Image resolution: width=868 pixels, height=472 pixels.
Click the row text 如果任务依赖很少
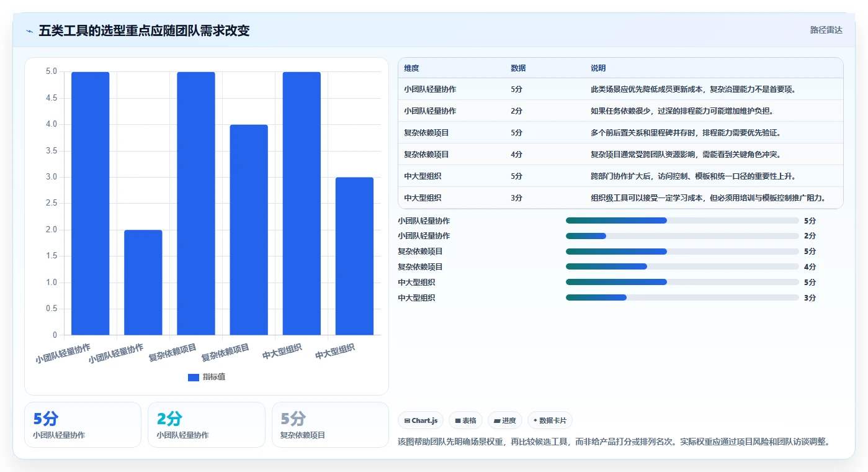620,111
